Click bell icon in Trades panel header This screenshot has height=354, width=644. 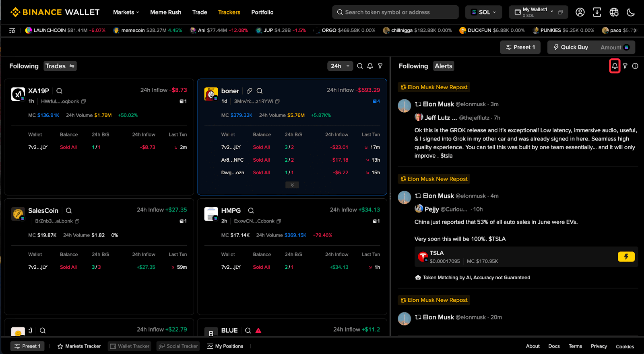(370, 66)
